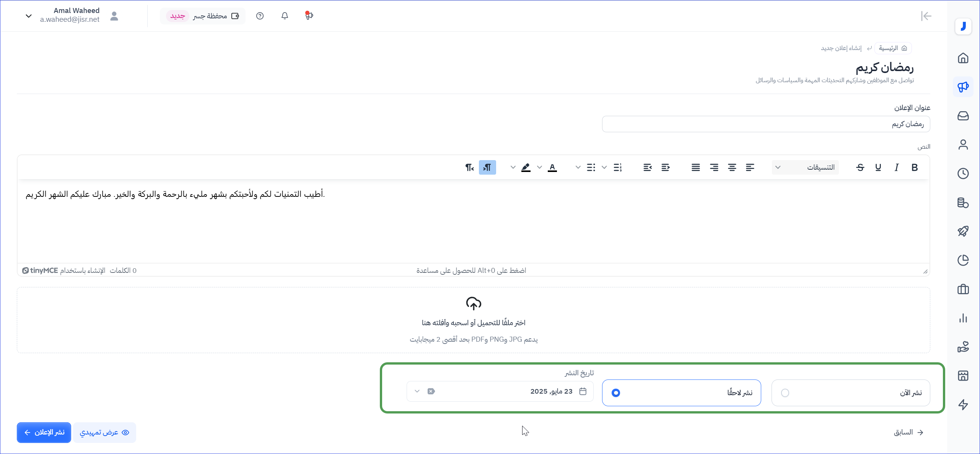Open the highlight background color picker arrow
Image resolution: width=980 pixels, height=454 pixels.
(x=513, y=167)
